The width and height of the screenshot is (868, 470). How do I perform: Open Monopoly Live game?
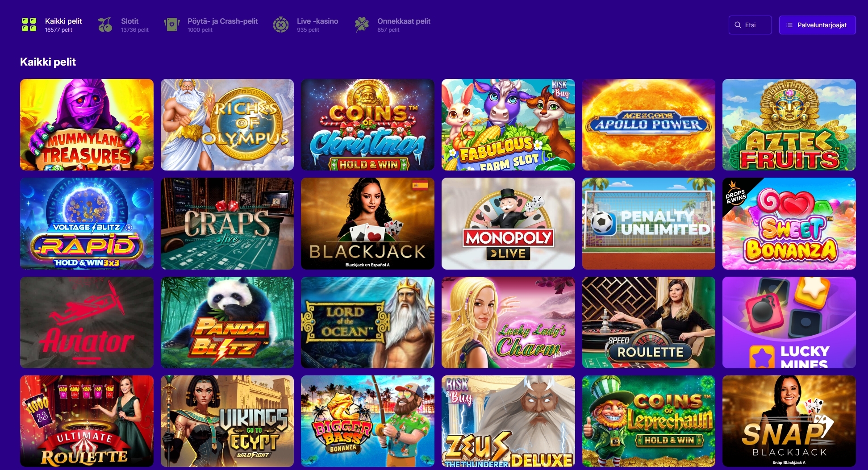(x=508, y=224)
